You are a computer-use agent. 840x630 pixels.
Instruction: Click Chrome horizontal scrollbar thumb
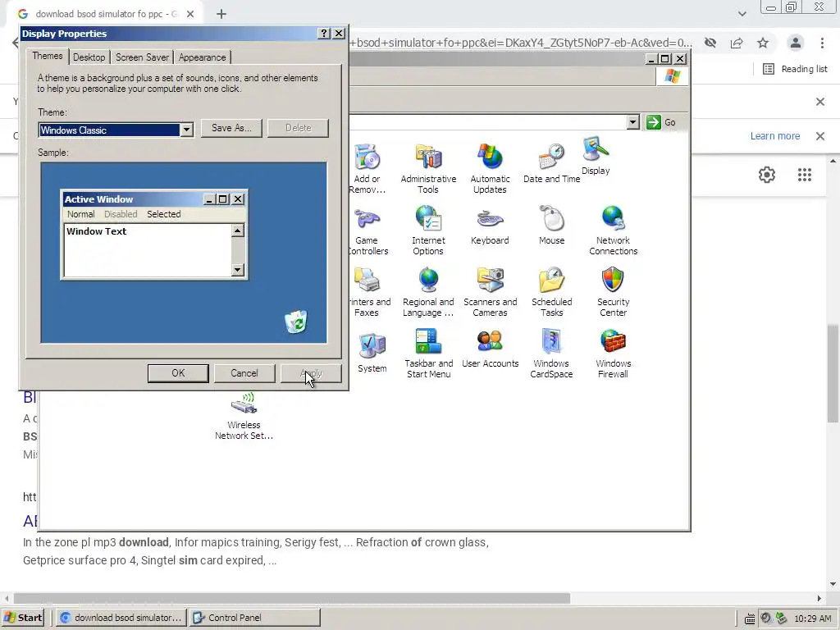292,598
